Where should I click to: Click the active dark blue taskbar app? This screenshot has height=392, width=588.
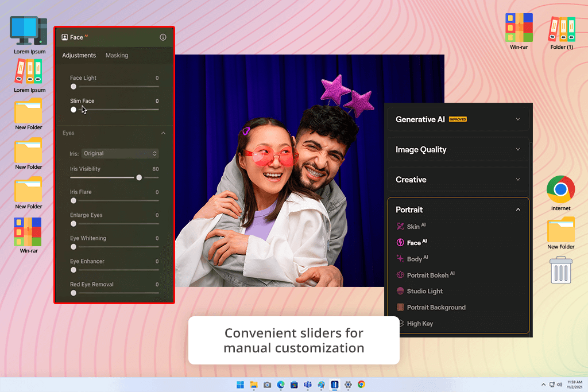[x=335, y=385]
